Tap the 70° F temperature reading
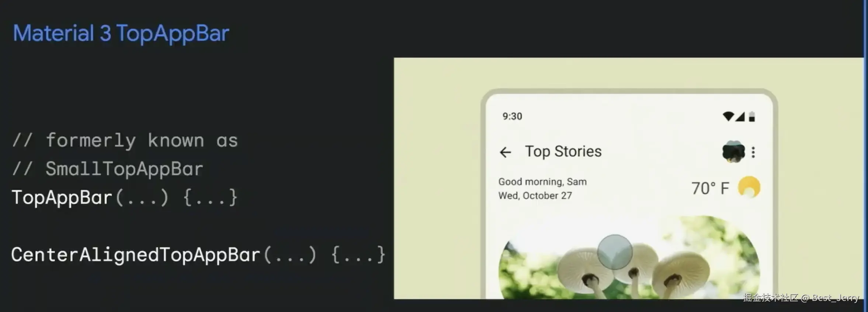The width and height of the screenshot is (868, 312). (x=710, y=188)
